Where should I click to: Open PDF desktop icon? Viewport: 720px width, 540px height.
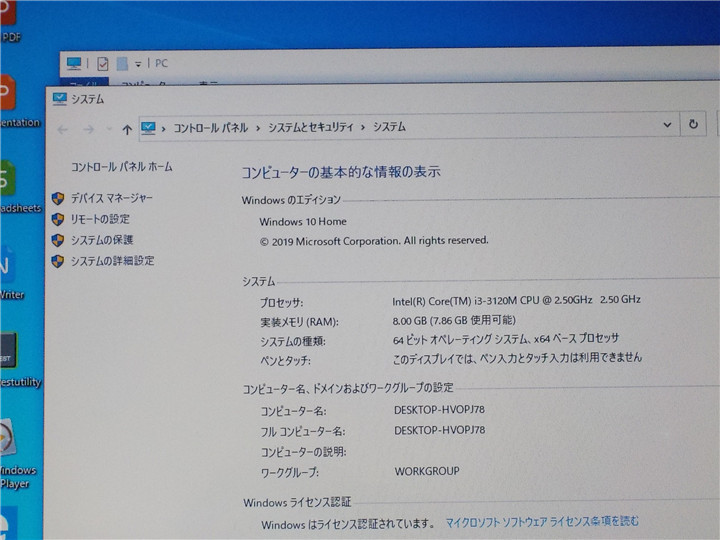point(9,21)
